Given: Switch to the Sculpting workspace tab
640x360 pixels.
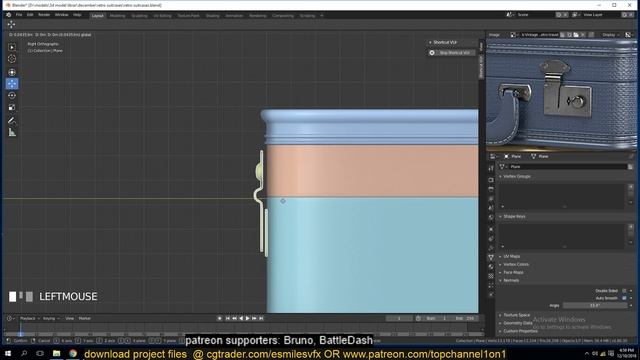Looking at the screenshot, I should [139, 16].
